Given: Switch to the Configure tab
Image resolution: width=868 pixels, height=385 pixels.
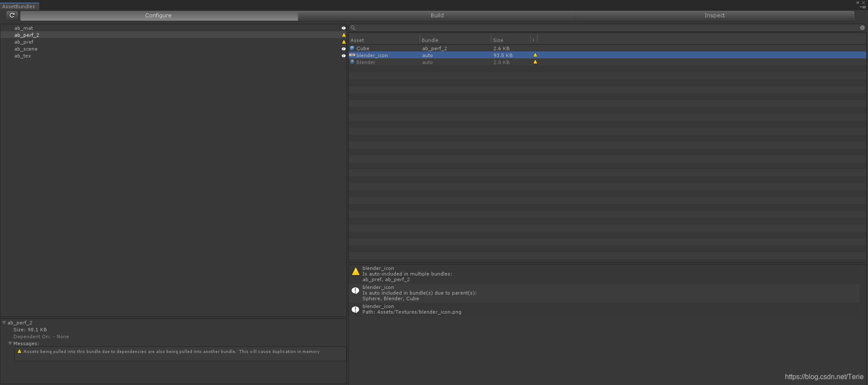Looking at the screenshot, I should pos(159,16).
